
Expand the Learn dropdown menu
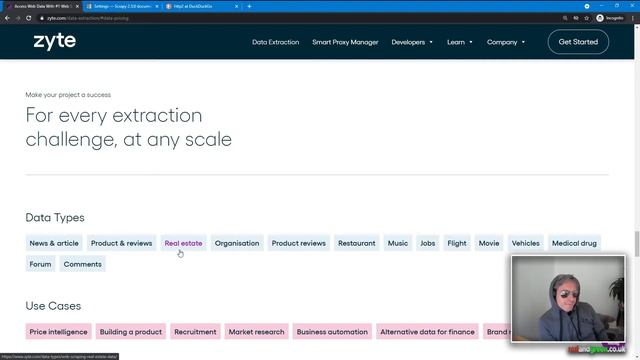[460, 42]
